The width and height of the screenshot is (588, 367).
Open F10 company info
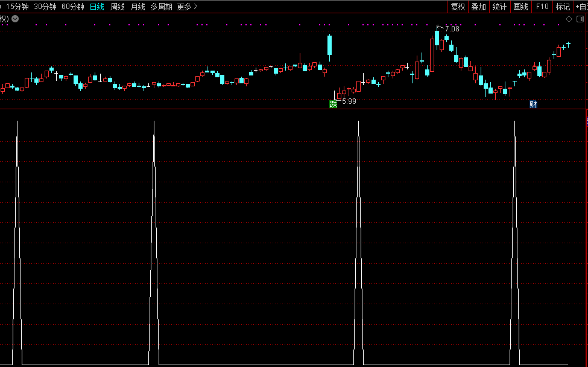542,7
